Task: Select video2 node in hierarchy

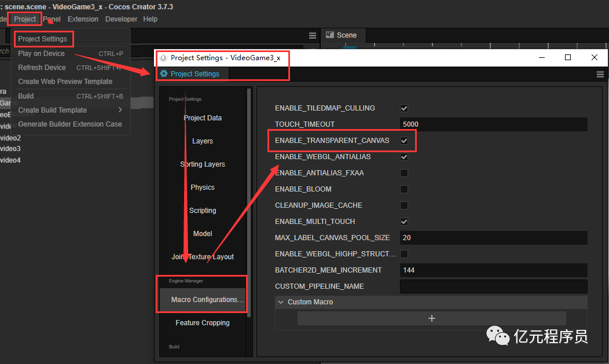Action: coord(10,138)
